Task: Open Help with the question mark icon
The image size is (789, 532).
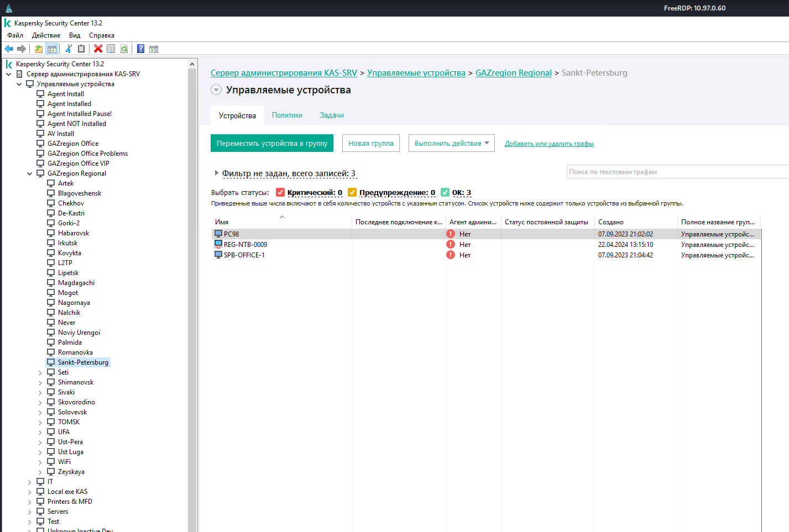Action: [141, 49]
